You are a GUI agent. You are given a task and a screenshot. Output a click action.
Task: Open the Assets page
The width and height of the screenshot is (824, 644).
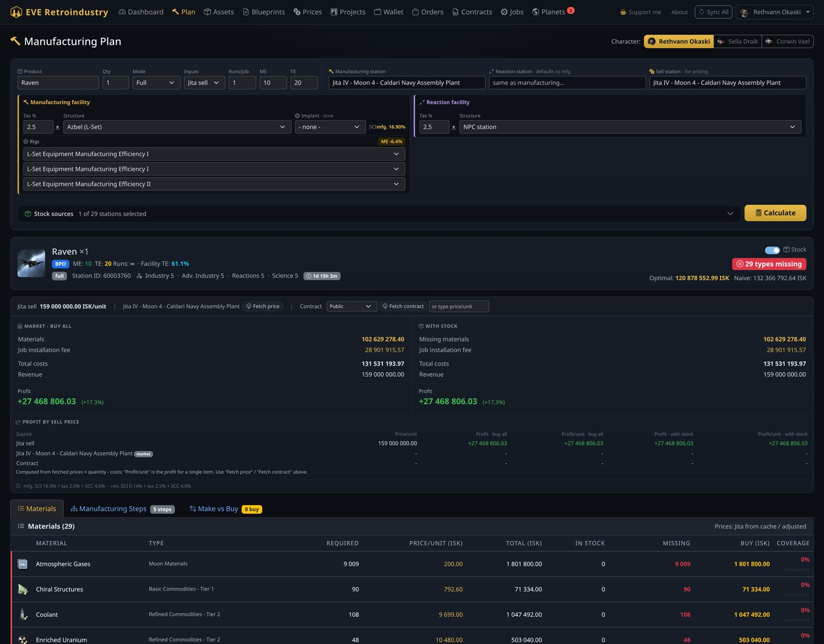(219, 12)
